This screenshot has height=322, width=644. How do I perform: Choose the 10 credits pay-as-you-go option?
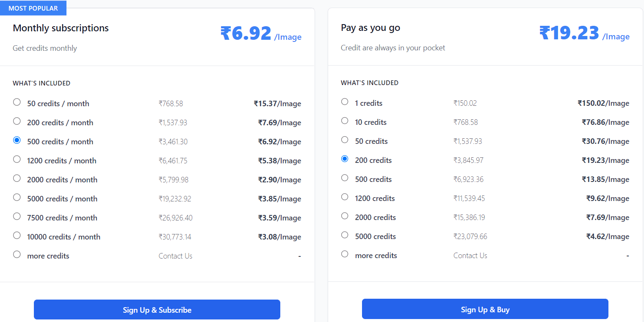tap(345, 121)
